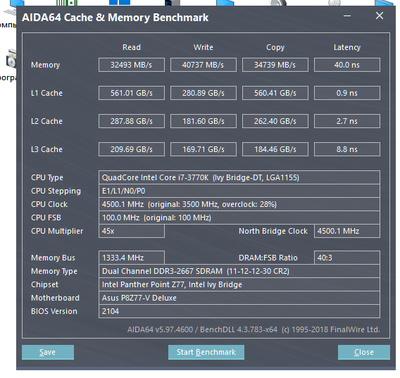
Task: Click CPU Multiplier value 45x
Action: 131,231
